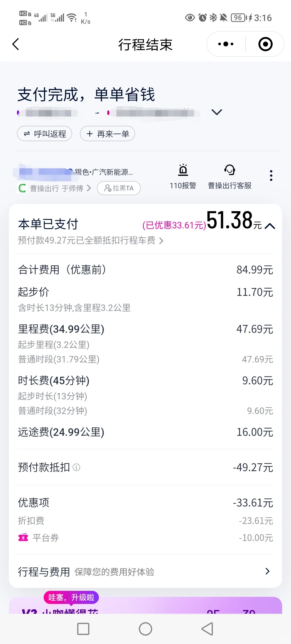
Task: Close mini program via target circle icon
Action: pos(265,44)
